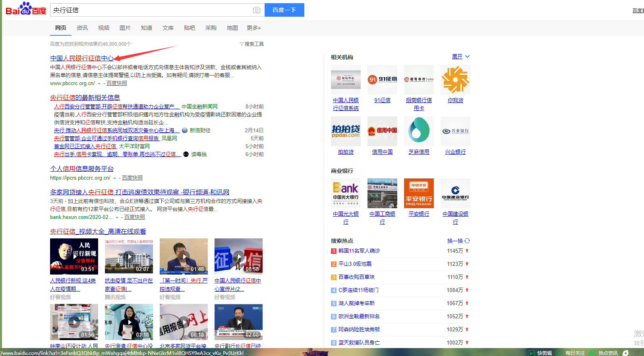Open 个人信用信息服务平台 result

(x=82, y=168)
